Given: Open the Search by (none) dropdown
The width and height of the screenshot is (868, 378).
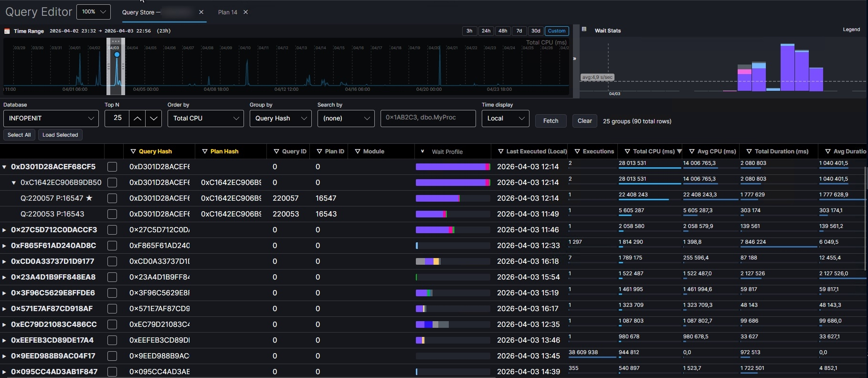Looking at the screenshot, I should tap(346, 119).
